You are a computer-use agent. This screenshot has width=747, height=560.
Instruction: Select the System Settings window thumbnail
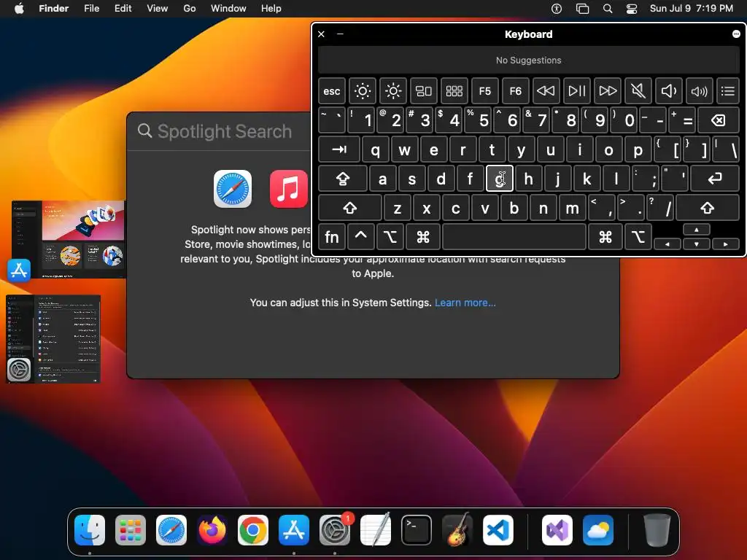point(53,339)
